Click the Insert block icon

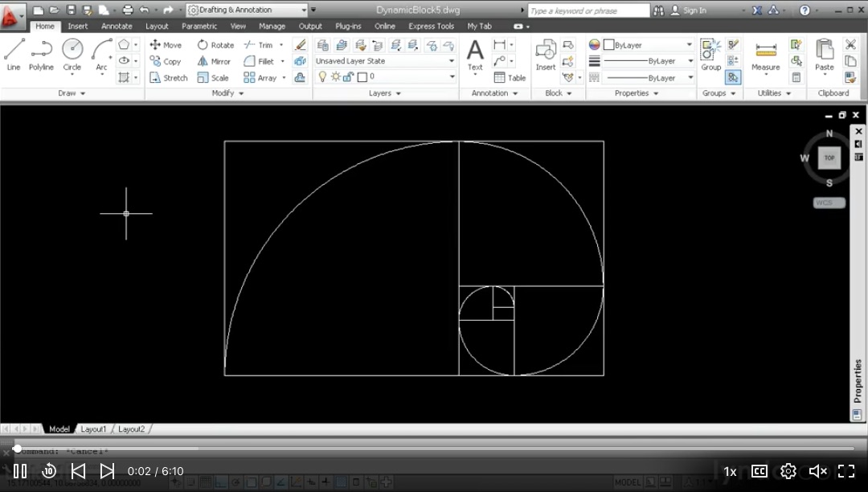tap(546, 55)
